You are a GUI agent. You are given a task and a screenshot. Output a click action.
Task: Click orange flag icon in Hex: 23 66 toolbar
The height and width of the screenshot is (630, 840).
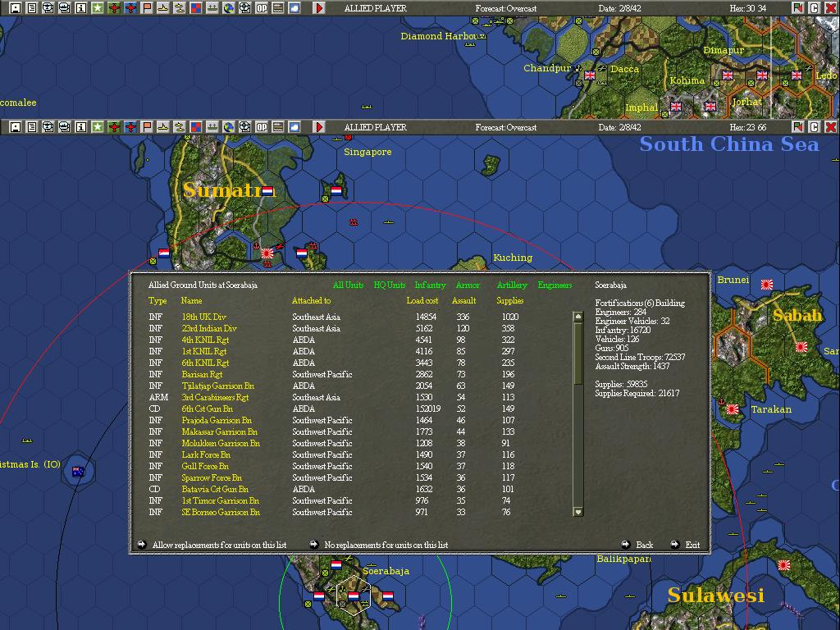coord(147,127)
